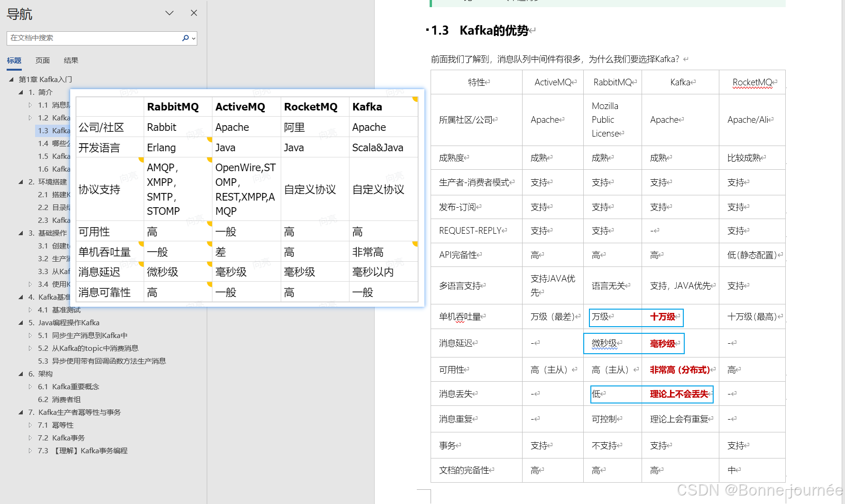Go to heading 6.2 消费者组
The width and height of the screenshot is (845, 504).
tap(59, 399)
